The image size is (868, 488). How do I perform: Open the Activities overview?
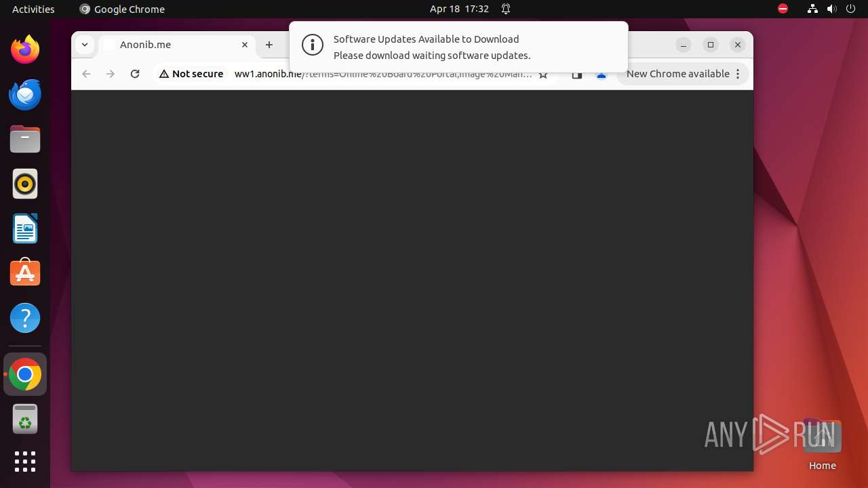33,9
